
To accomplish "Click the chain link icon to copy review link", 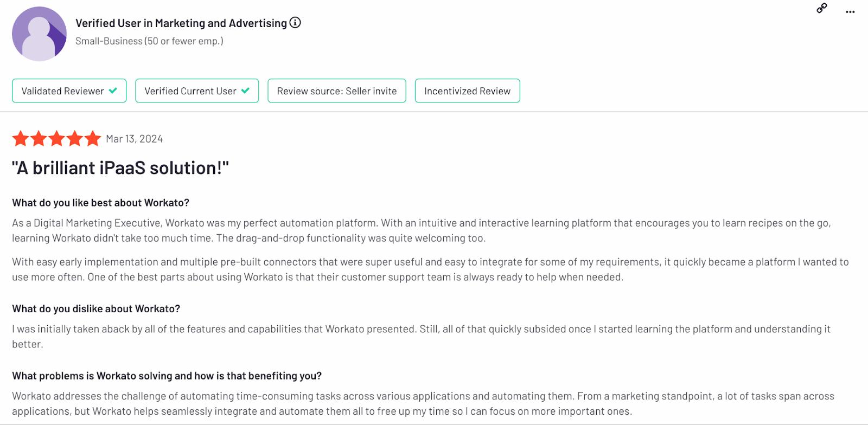I will pyautogui.click(x=822, y=8).
